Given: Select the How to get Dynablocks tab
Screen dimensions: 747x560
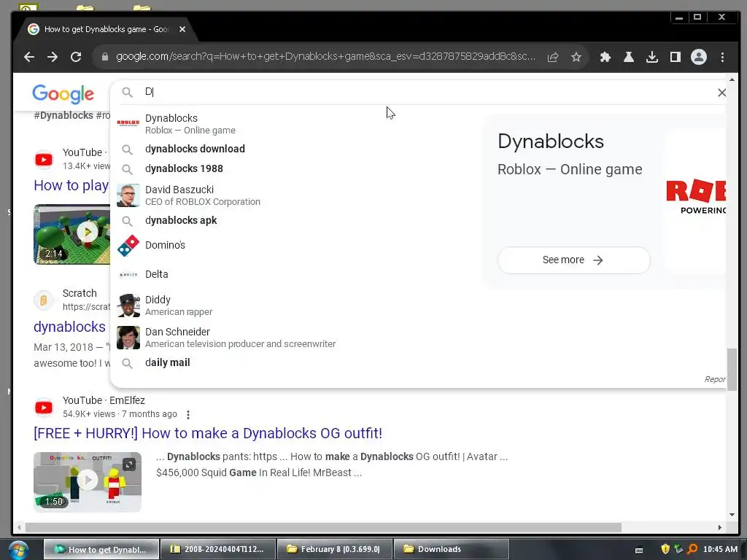Looking at the screenshot, I should click(106, 29).
